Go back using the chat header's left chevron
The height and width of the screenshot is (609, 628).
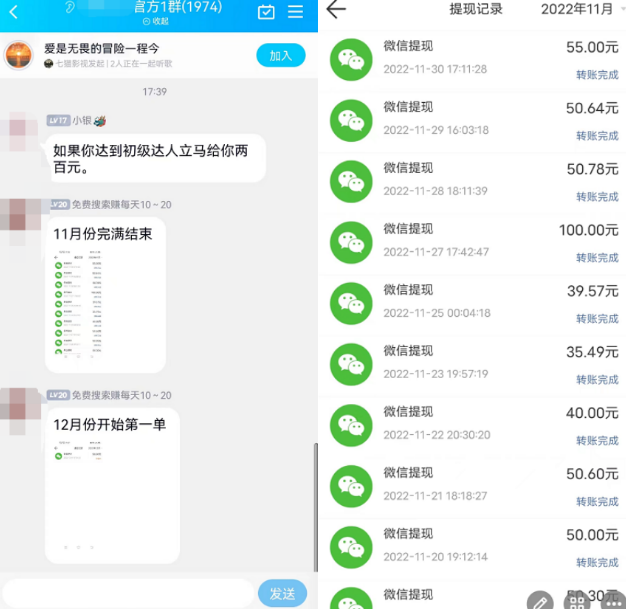(13, 12)
